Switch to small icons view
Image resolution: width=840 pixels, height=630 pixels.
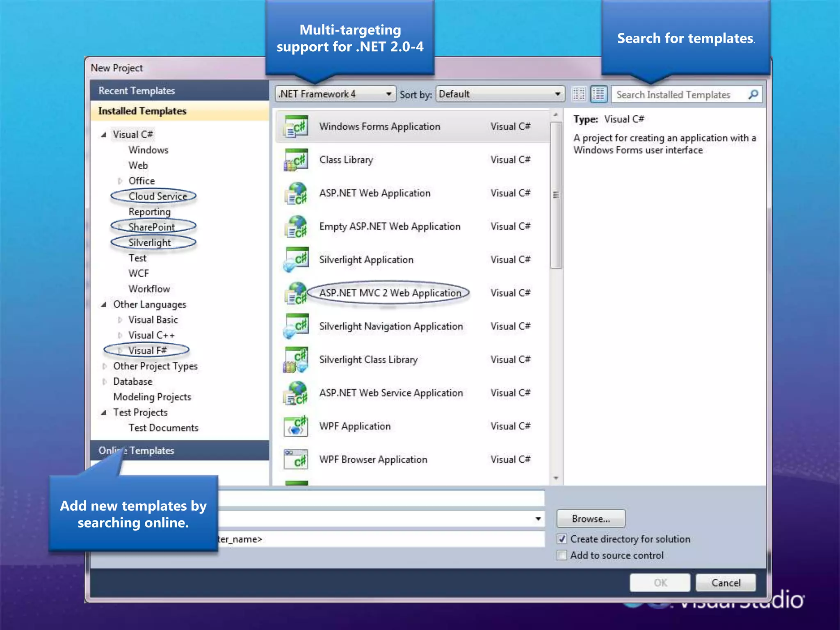[579, 94]
